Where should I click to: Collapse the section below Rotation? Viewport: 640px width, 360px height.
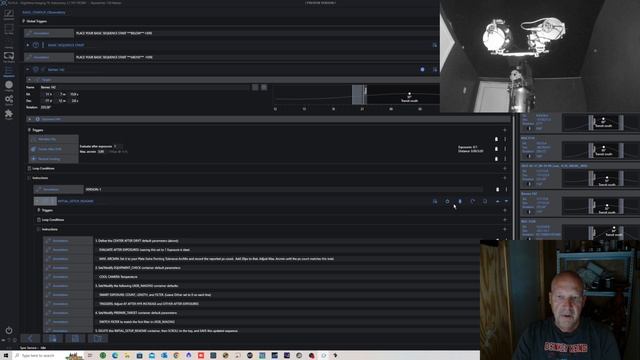(x=29, y=119)
